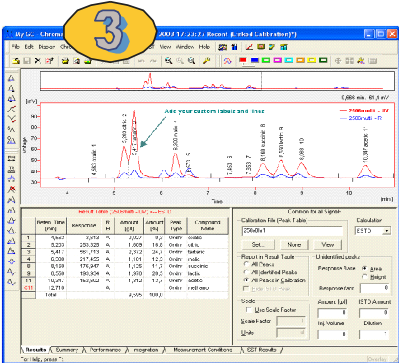Tick the Hide ISTD Peak checkbox
The height and width of the screenshot is (363, 399).
click(266, 289)
